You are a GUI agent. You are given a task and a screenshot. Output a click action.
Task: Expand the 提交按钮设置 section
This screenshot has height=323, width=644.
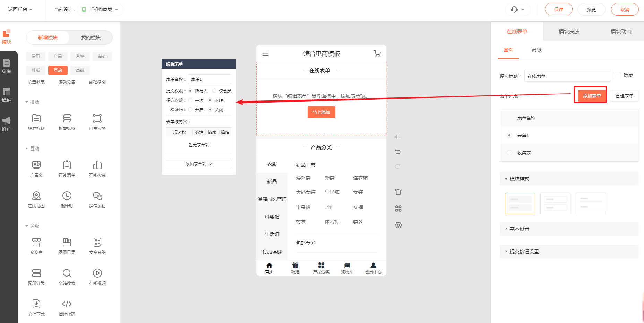(x=569, y=252)
